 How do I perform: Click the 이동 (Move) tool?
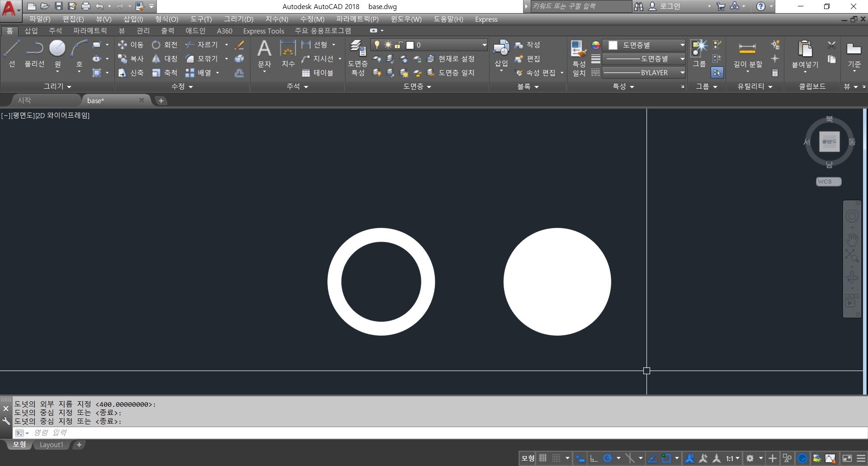(130, 45)
